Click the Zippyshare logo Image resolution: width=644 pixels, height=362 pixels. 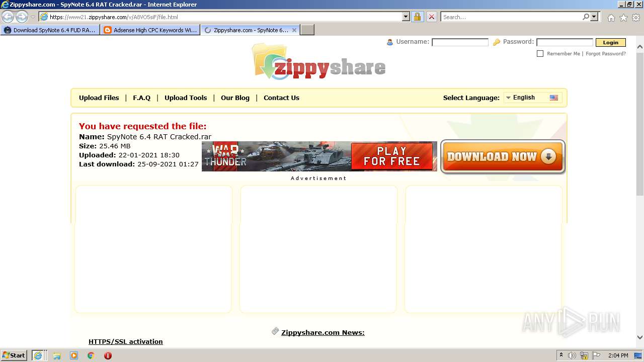click(319, 62)
